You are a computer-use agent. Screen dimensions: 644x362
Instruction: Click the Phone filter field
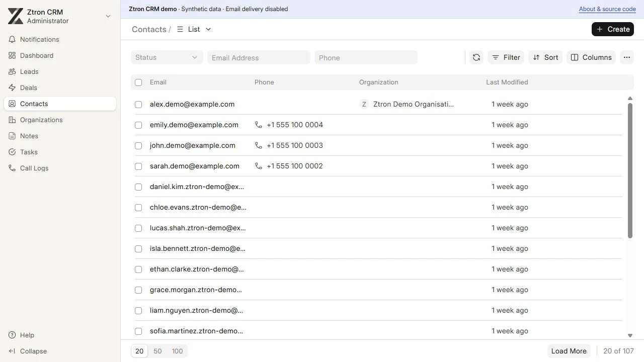366,57
